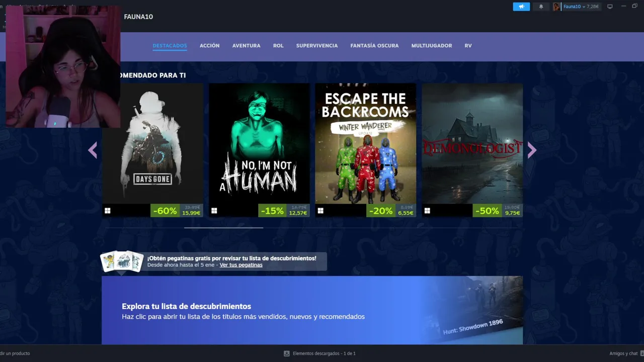Screen dimensions: 644x362
Task: Click the -60% Days Gone discount
Action: 165,211
